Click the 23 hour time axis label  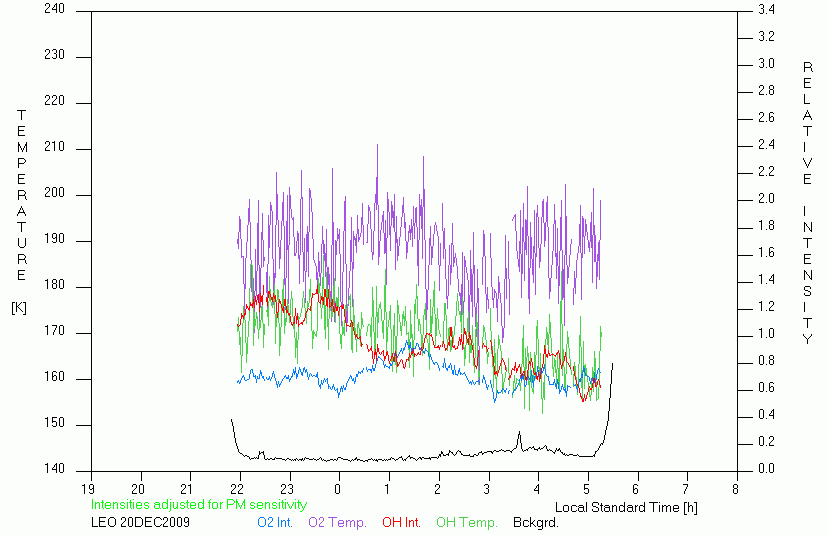point(287,490)
